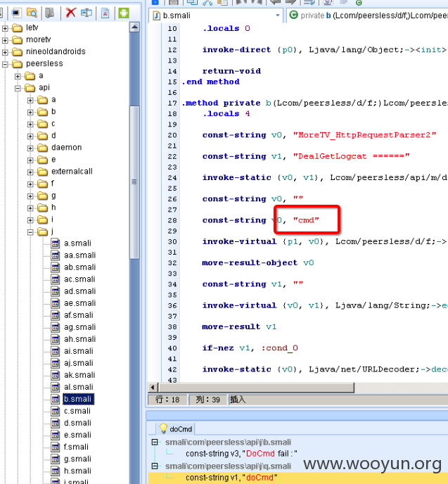Open the b.smali file dropdown arrow
The width and height of the screenshot is (448, 484).
(278, 15)
